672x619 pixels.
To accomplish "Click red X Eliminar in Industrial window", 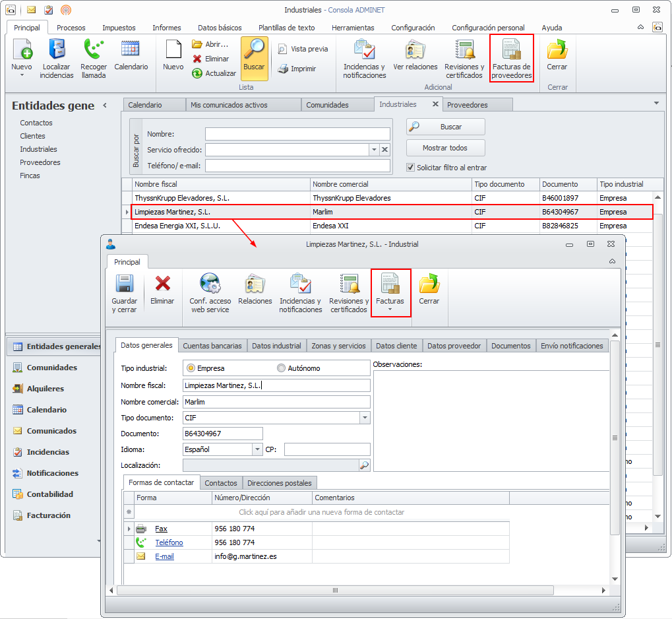I will [x=162, y=289].
